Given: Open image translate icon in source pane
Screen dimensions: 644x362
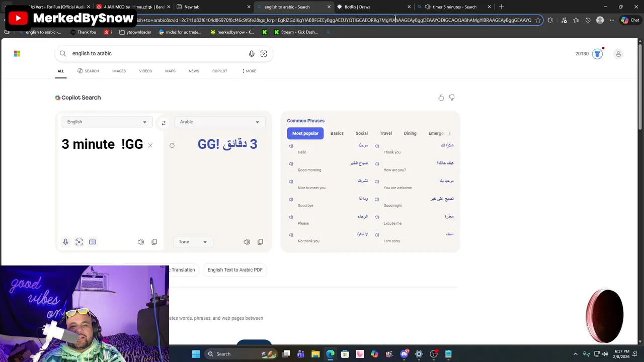Looking at the screenshot, I should coord(79,242).
